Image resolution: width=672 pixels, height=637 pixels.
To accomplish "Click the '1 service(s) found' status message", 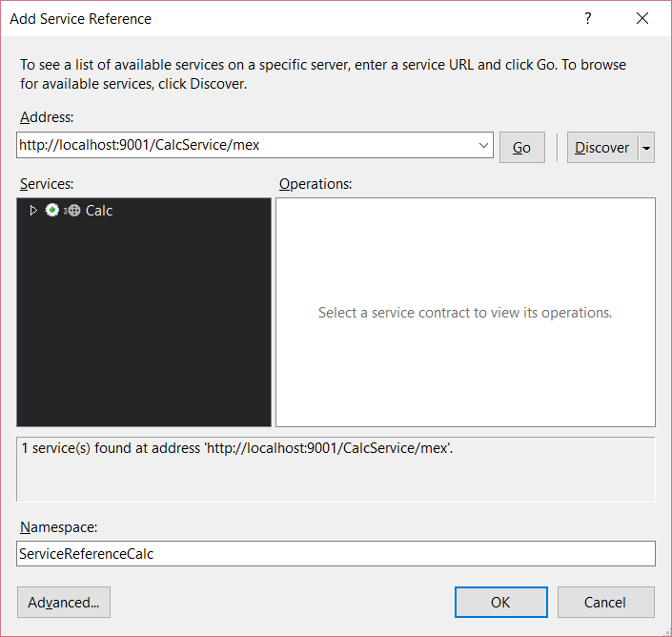I will (x=237, y=448).
